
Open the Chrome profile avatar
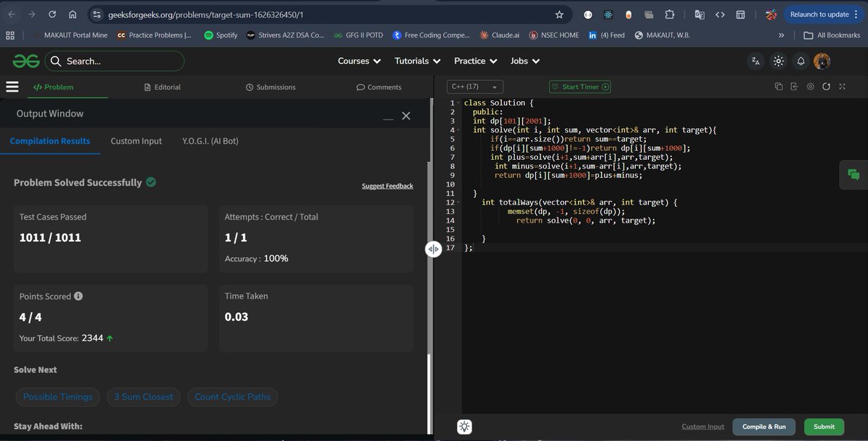click(x=771, y=14)
